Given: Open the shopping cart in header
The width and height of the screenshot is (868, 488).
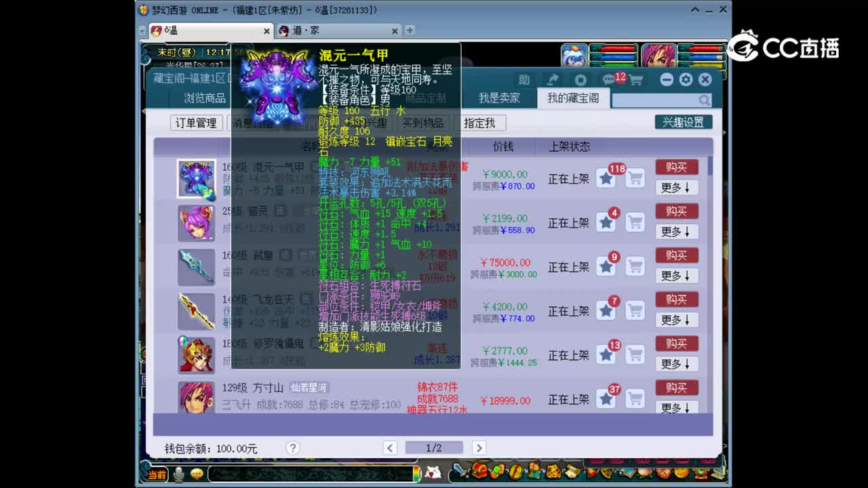Looking at the screenshot, I should coord(636,80).
